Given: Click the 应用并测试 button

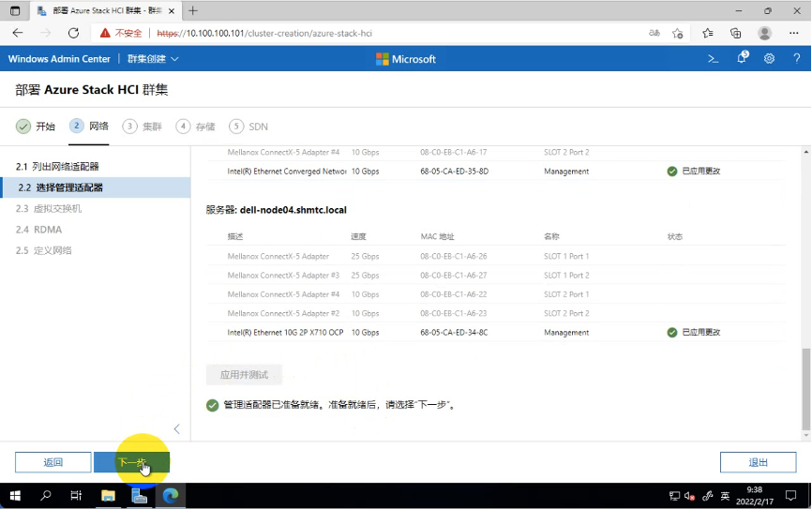Looking at the screenshot, I should [244, 374].
